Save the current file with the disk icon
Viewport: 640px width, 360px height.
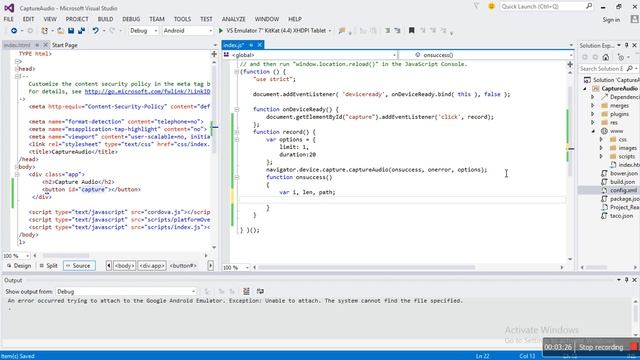tap(71, 31)
